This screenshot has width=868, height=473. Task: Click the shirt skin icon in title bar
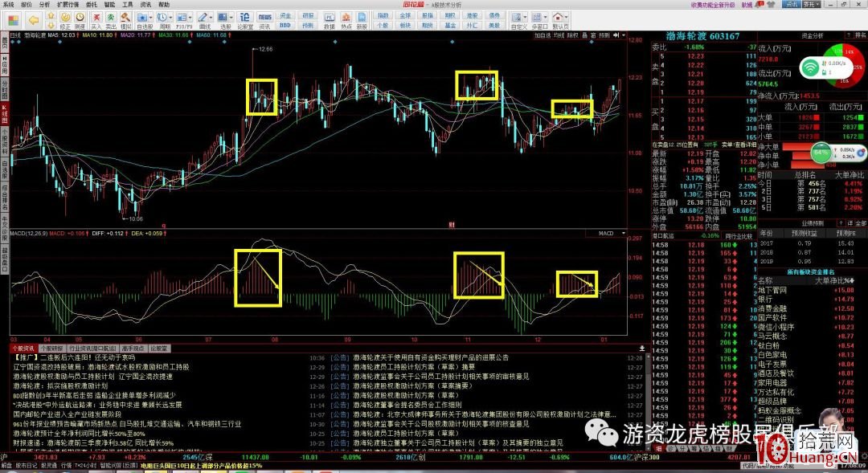click(x=771, y=5)
